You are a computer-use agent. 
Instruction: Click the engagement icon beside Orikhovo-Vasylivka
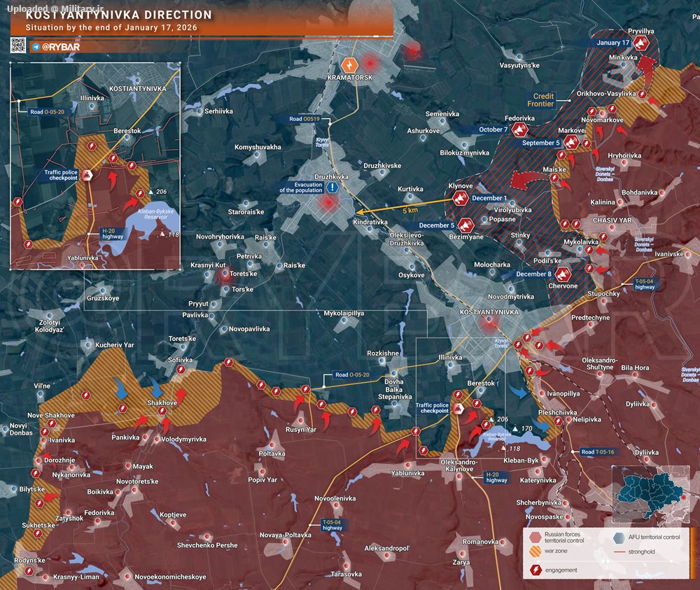tap(642, 94)
